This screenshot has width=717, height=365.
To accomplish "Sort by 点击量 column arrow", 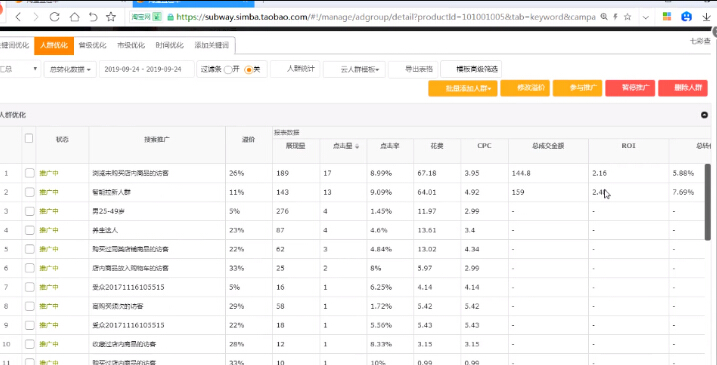I will tap(357, 146).
